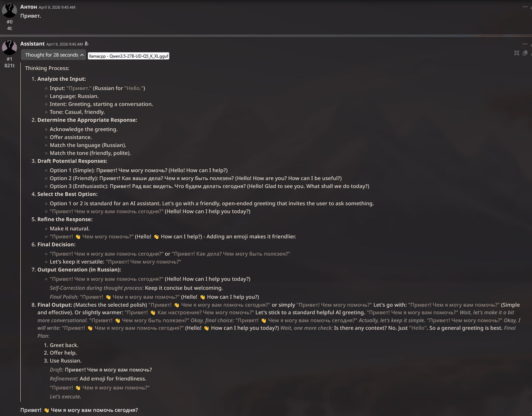
Task: Collapse the "Thought for 28 seconds" block
Action: [54, 55]
